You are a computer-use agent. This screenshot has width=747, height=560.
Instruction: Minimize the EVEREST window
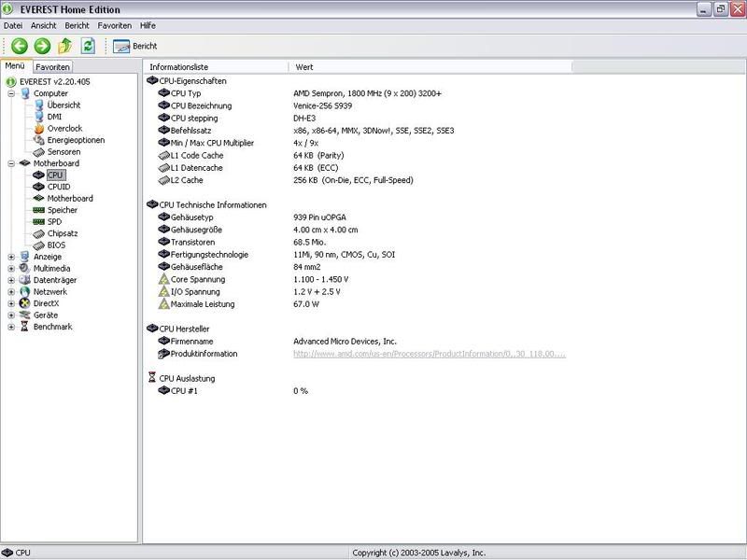click(x=704, y=9)
